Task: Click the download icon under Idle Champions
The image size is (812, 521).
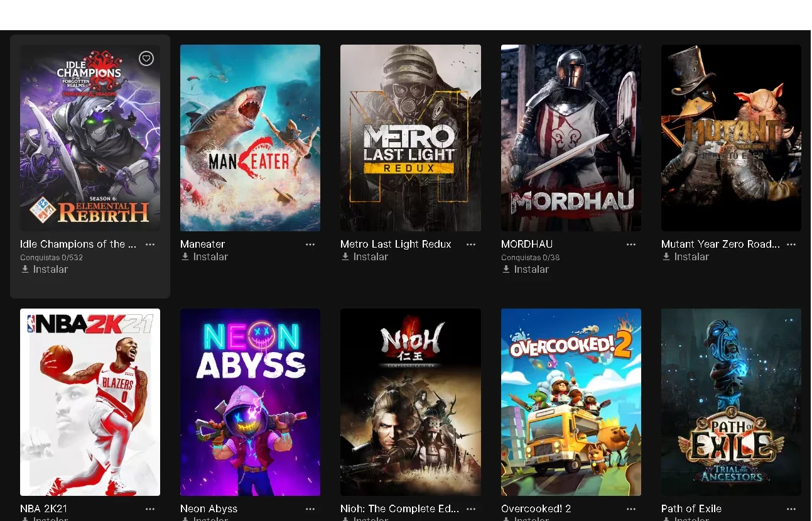Action: click(x=25, y=269)
